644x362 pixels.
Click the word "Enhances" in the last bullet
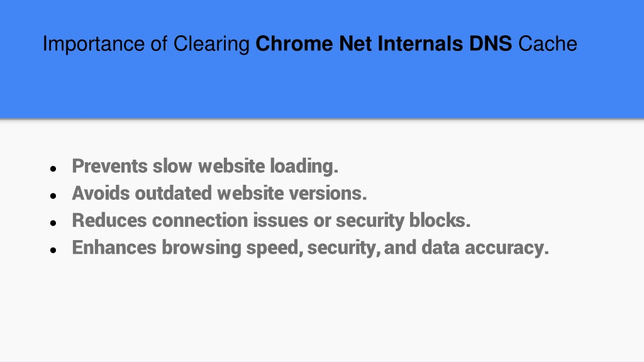[x=114, y=248]
